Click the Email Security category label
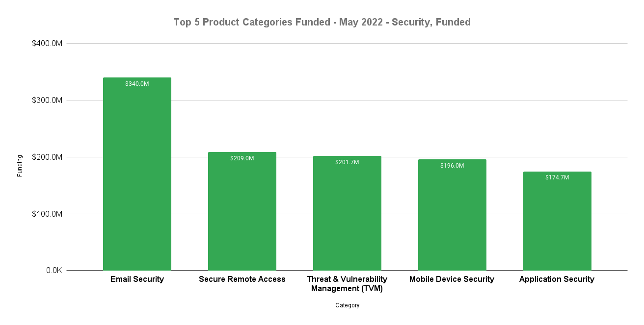Image resolution: width=644 pixels, height=325 pixels. 137,279
